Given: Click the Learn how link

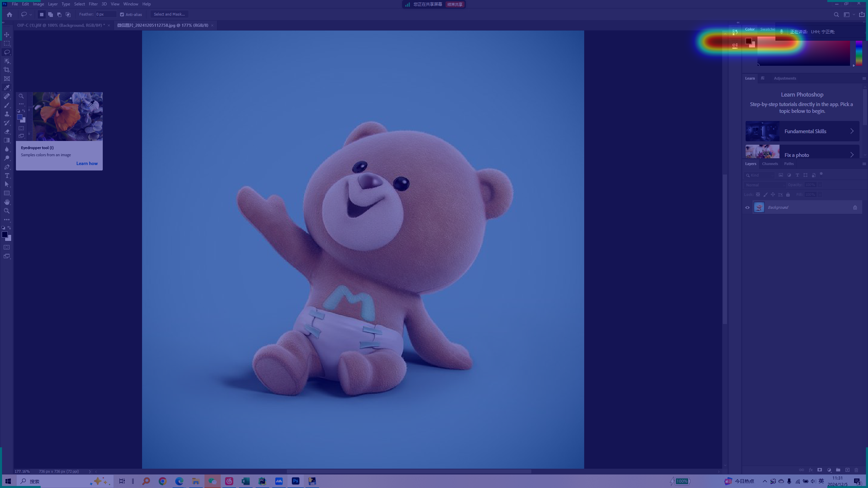Looking at the screenshot, I should tap(87, 163).
